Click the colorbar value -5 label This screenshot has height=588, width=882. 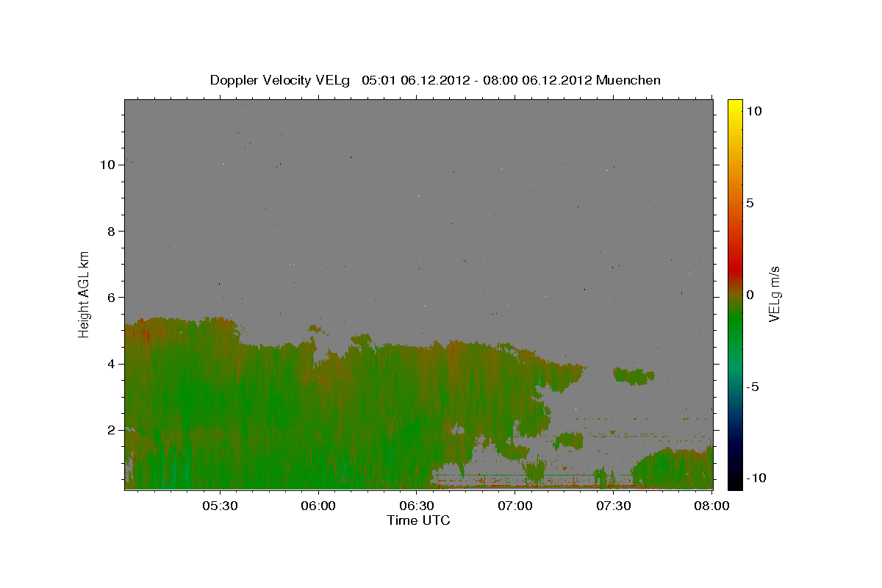(x=753, y=387)
